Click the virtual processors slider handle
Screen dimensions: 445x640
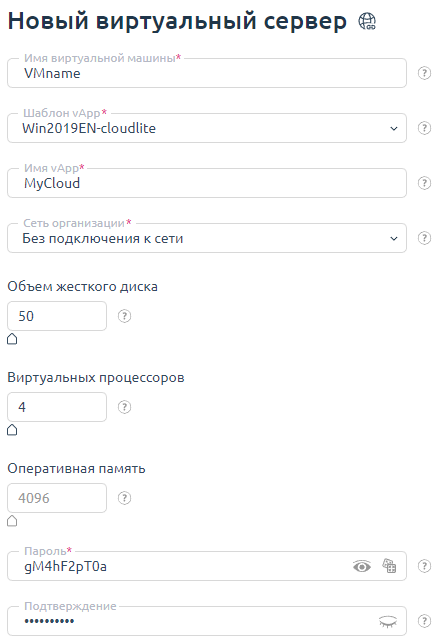coord(12,430)
